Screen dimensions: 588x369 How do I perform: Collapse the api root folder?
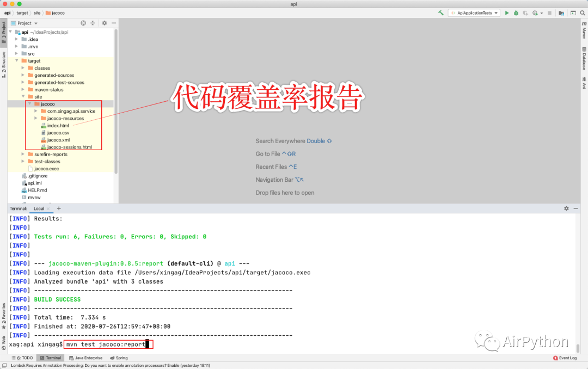pos(10,32)
